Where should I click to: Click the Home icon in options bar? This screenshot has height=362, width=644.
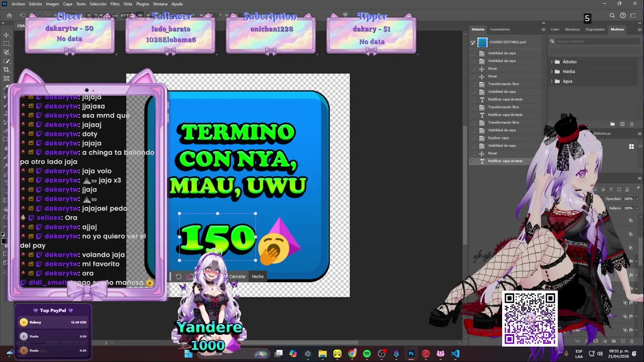9,16
